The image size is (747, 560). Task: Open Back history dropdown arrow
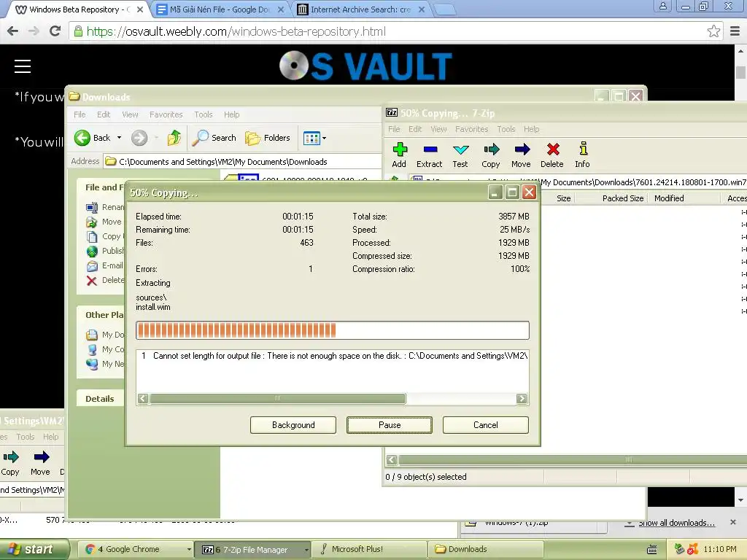point(119,138)
